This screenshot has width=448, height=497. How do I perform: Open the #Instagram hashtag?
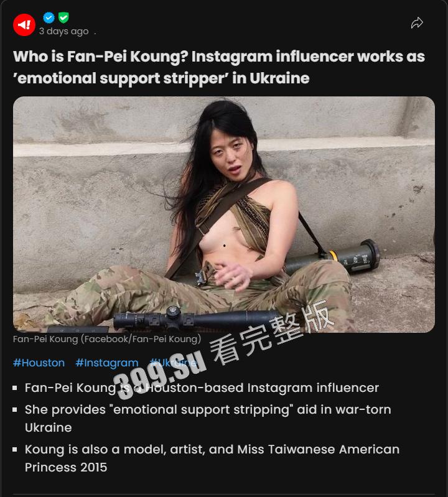coord(107,363)
